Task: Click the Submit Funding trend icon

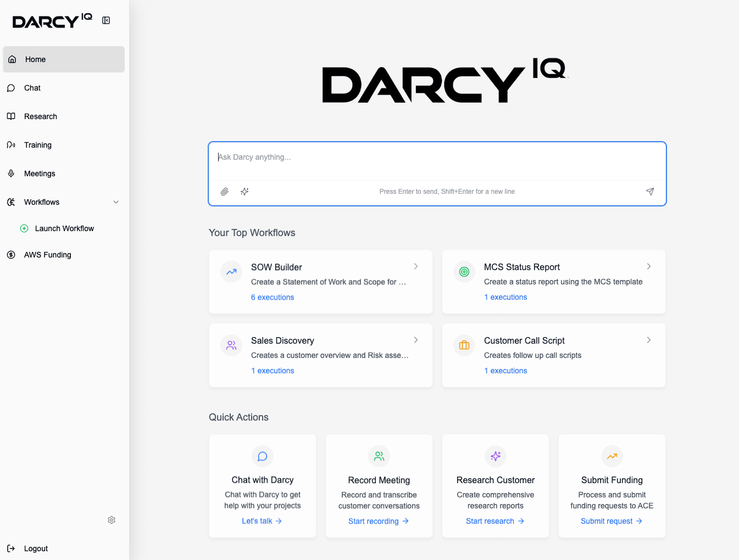Action: tap(612, 456)
